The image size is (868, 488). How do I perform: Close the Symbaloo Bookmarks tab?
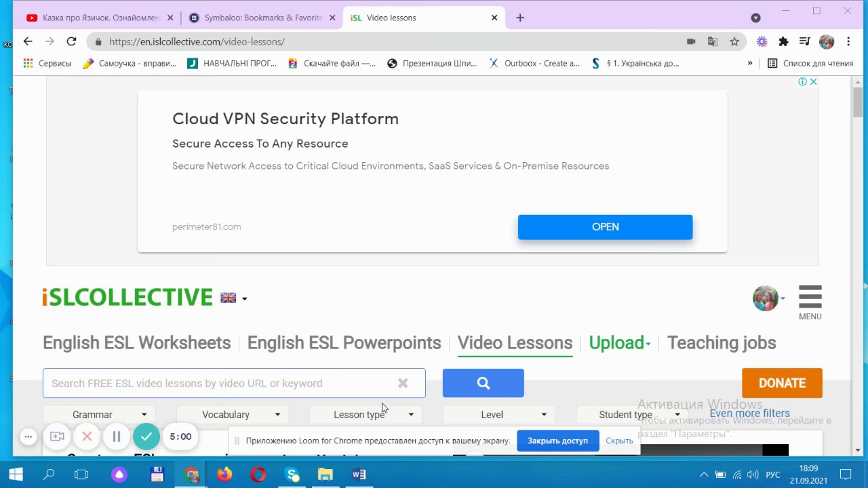tap(332, 18)
